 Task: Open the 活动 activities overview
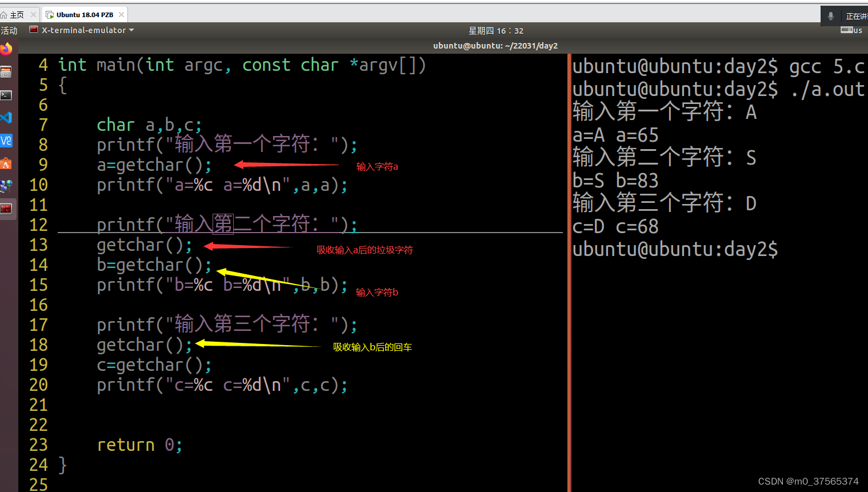tap(9, 30)
